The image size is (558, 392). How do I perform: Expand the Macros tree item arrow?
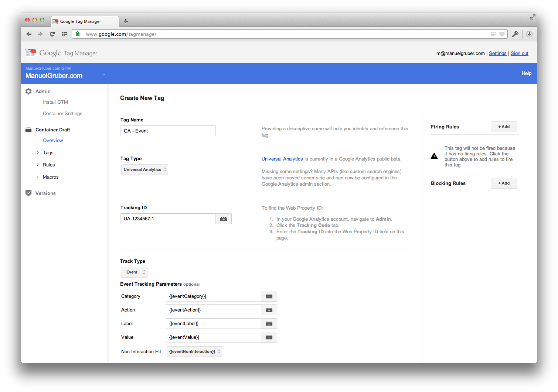pos(38,177)
